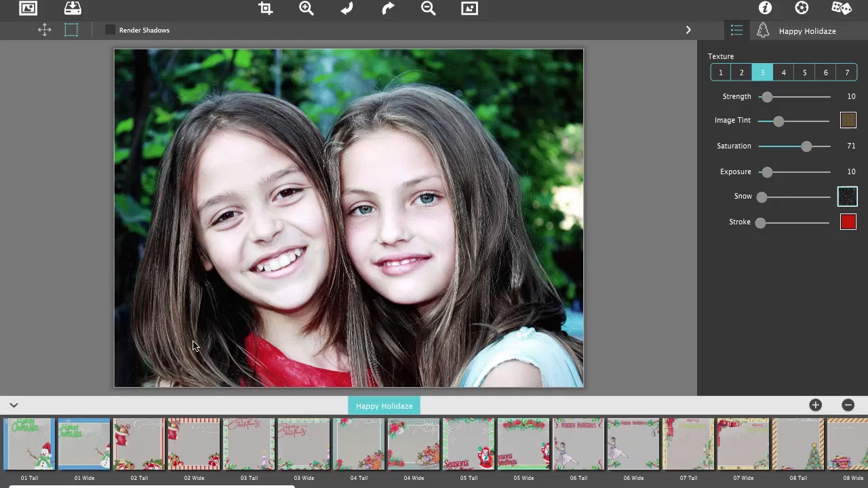Zoom out of the photo
This screenshot has height=488, width=868.
coord(429,8)
